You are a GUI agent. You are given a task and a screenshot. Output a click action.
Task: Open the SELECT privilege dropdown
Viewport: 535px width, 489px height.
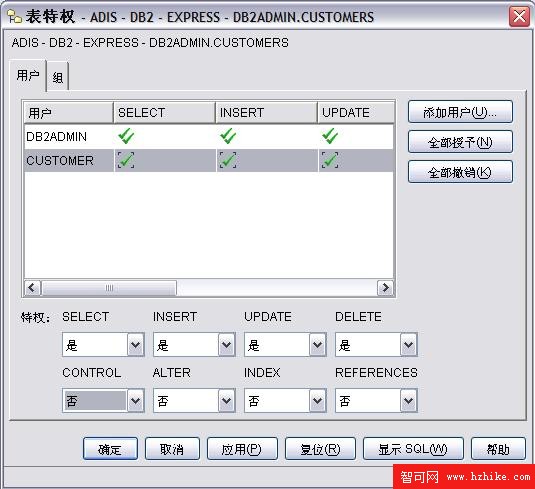pyautogui.click(x=135, y=345)
